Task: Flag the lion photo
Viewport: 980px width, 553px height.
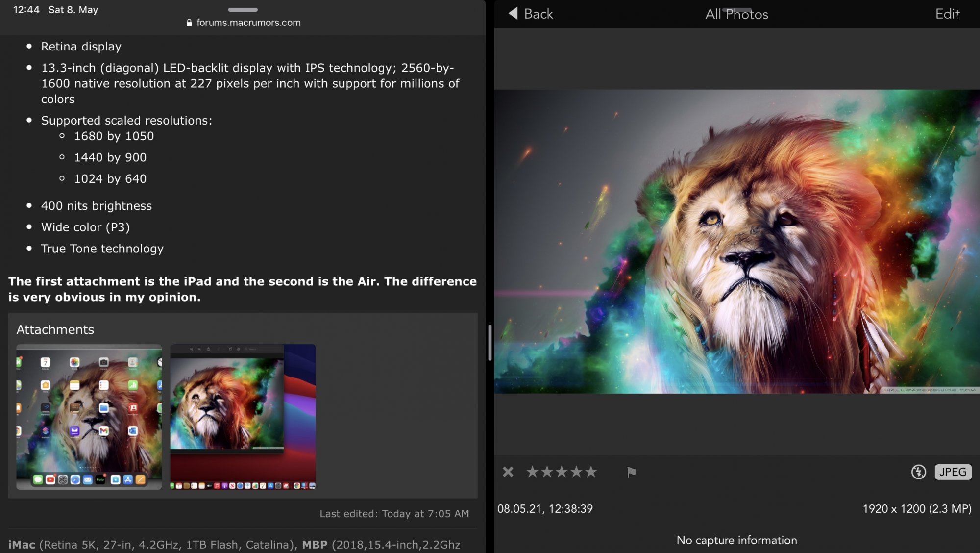Action: click(x=631, y=472)
